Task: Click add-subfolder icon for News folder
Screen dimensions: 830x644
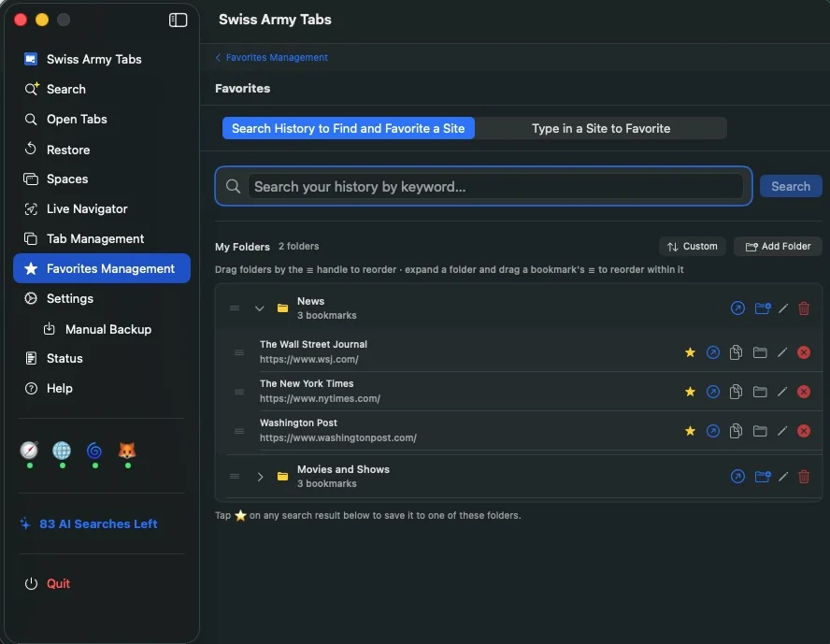Action: tap(763, 308)
